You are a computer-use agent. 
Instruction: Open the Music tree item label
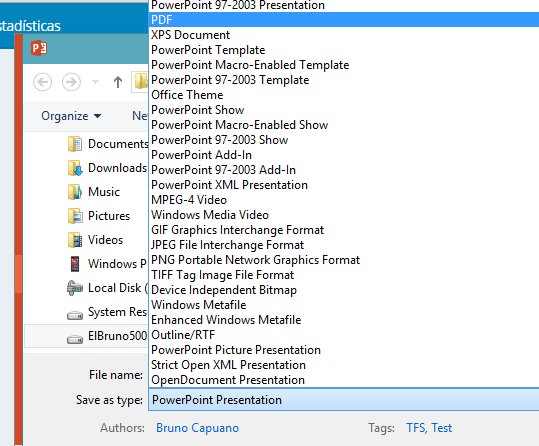[x=104, y=192]
